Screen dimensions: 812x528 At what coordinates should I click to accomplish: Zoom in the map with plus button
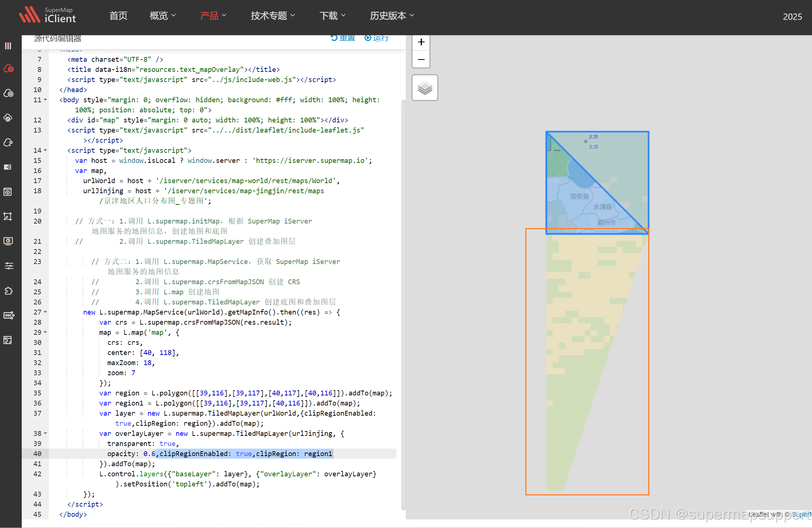[421, 42]
